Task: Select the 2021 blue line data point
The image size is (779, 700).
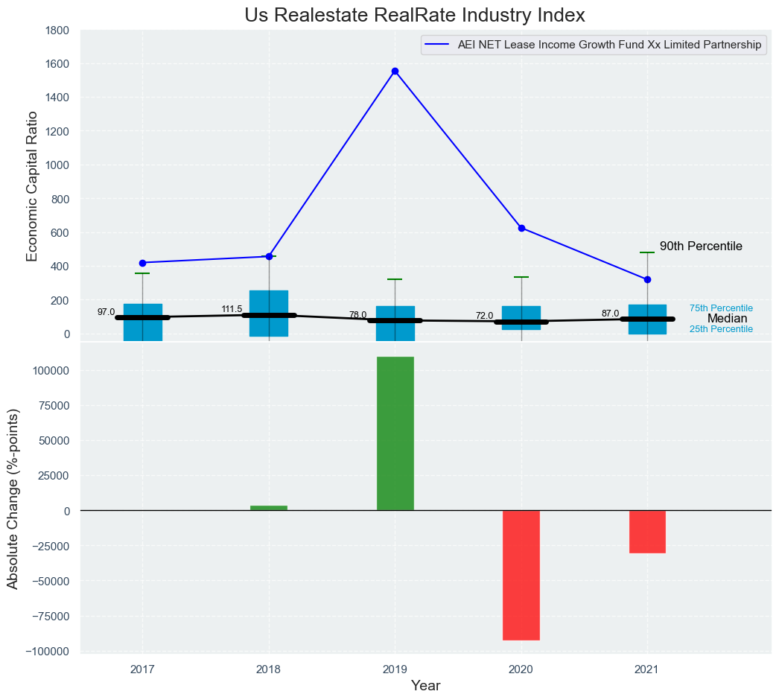Action: [647, 279]
